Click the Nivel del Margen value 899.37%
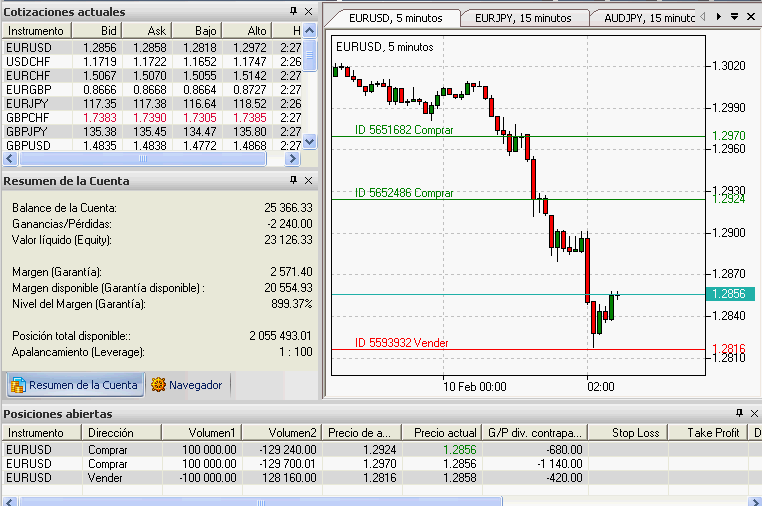The height and width of the screenshot is (506, 762). pos(292,304)
